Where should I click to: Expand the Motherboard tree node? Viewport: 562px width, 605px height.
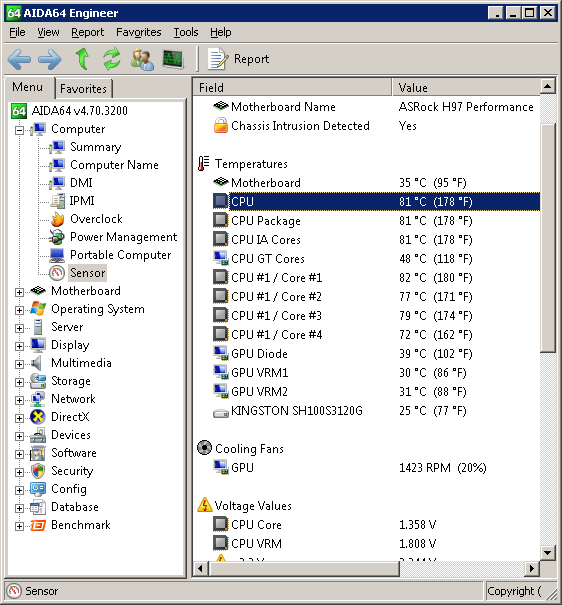19,292
